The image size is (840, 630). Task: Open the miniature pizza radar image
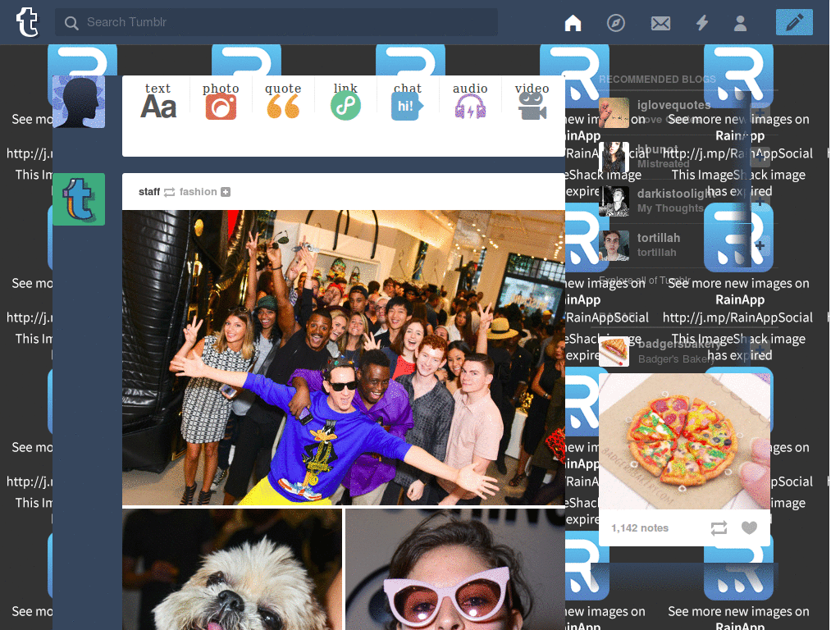[684, 441]
